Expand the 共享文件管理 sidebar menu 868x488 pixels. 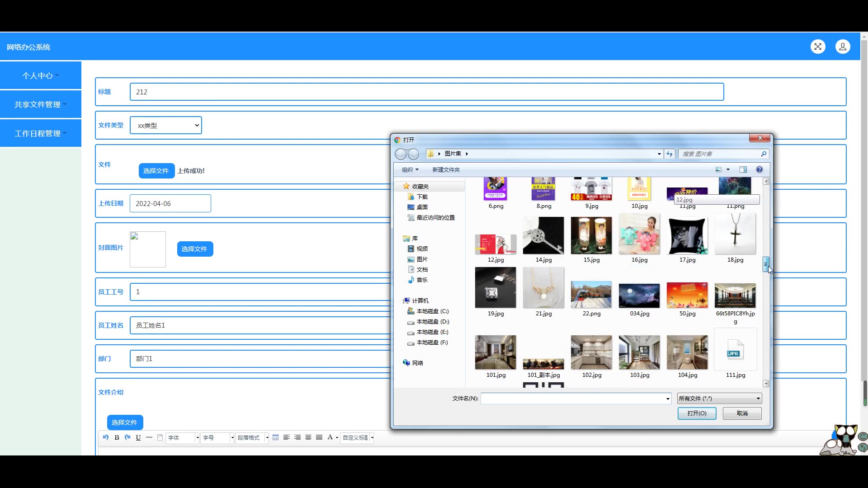pyautogui.click(x=40, y=104)
